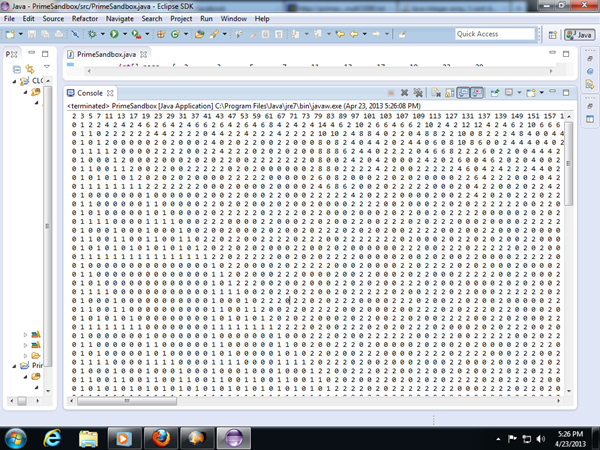The width and height of the screenshot is (600, 450).
Task: Toggle Pin Editor in the toolbar
Action: 402,34
